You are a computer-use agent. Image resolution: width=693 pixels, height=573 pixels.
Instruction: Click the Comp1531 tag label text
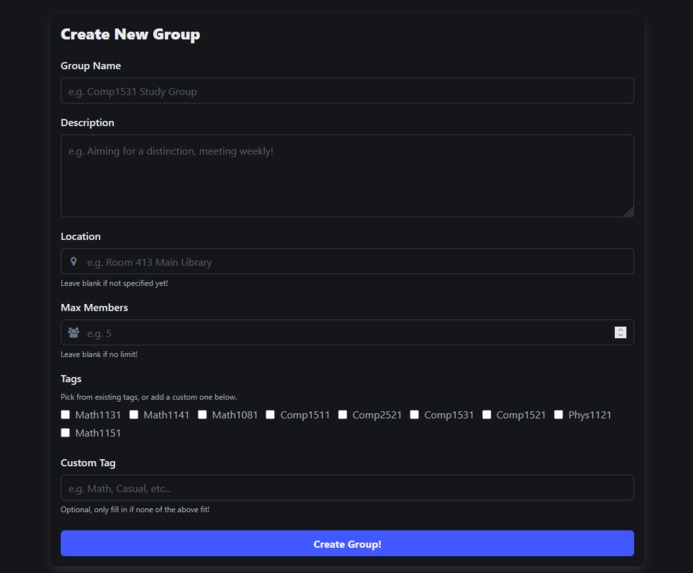[x=449, y=415]
